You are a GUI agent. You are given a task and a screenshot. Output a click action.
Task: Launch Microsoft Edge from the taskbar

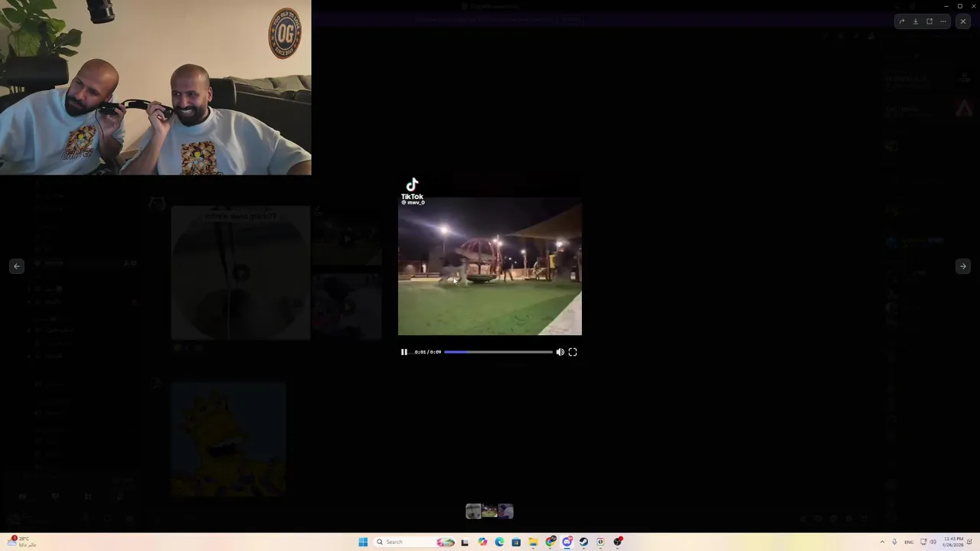(499, 542)
